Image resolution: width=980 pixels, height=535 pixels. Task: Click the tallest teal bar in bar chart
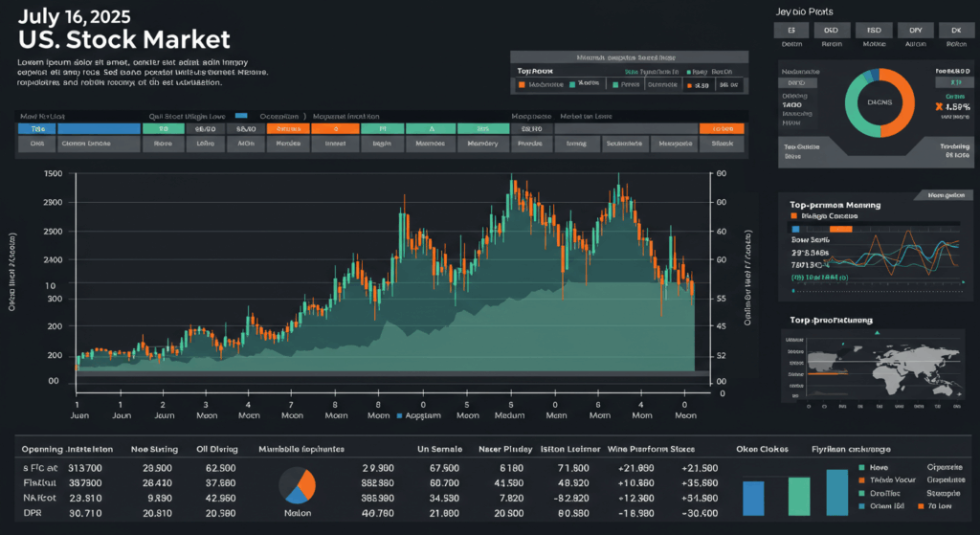pos(836,493)
